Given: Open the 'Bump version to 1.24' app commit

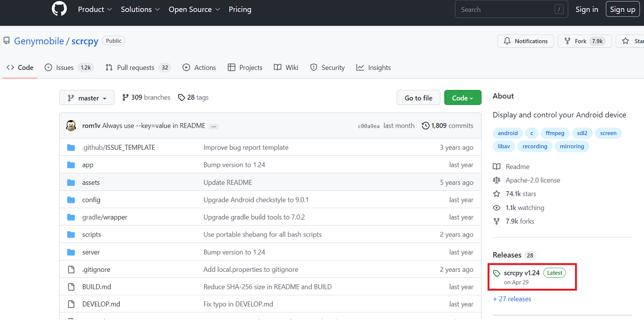Looking at the screenshot, I should click(234, 165).
